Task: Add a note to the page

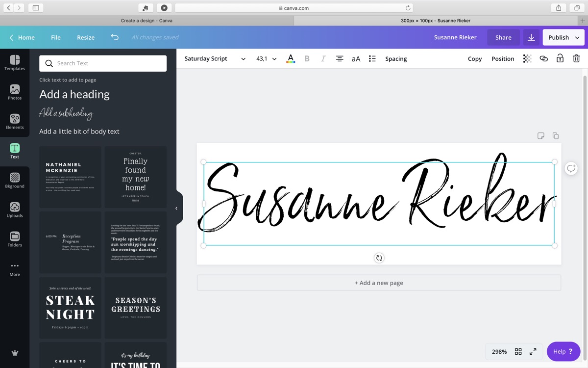Action: pos(541,136)
